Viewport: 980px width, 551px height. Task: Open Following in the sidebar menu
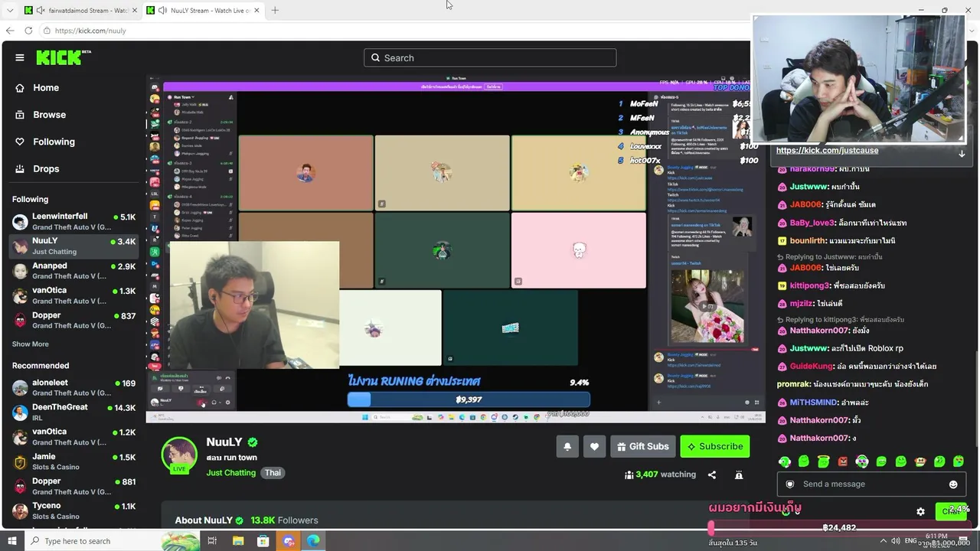point(54,142)
